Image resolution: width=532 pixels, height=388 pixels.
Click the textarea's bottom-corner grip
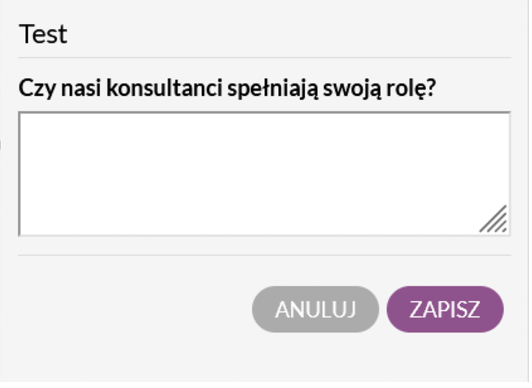(494, 219)
